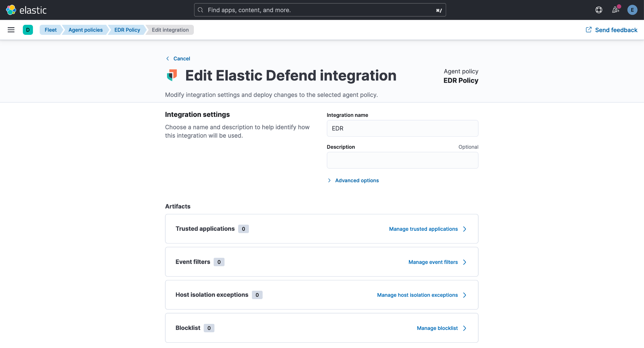The height and width of the screenshot is (348, 644).
Task: Click the Elastic logo
Action: point(26,10)
